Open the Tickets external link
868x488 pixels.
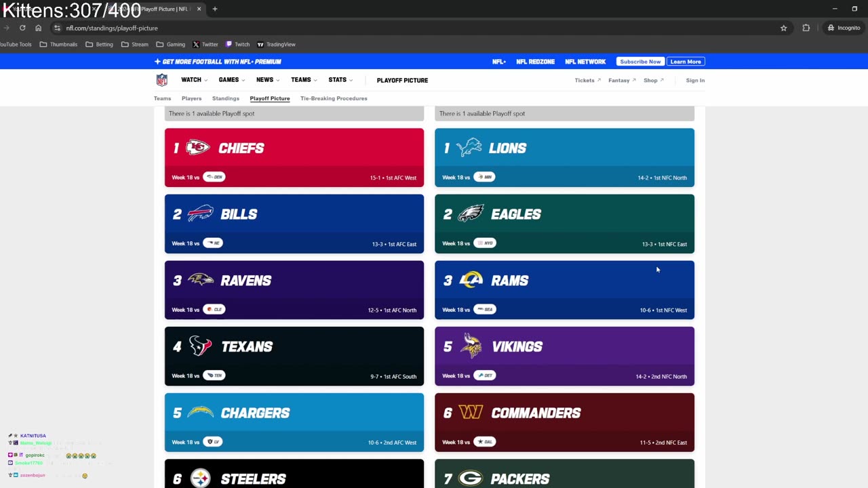tap(587, 80)
